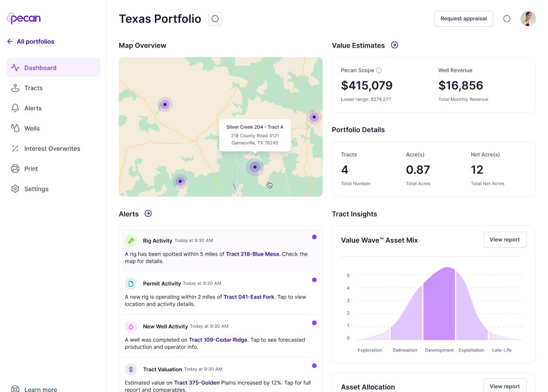The height and width of the screenshot is (392, 548).
Task: Click the circle icon left of avatar
Action: coord(507,19)
